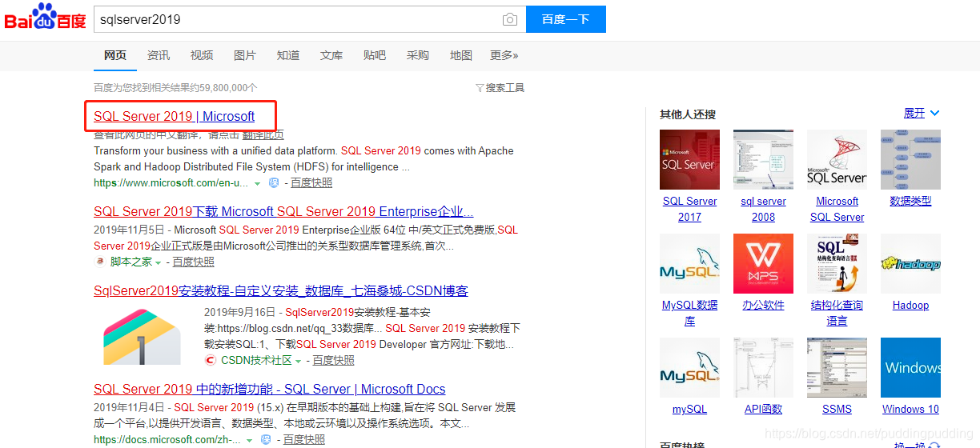This screenshot has height=448, width=980.
Task: Switch to the 视频 tab
Action: pyautogui.click(x=202, y=55)
